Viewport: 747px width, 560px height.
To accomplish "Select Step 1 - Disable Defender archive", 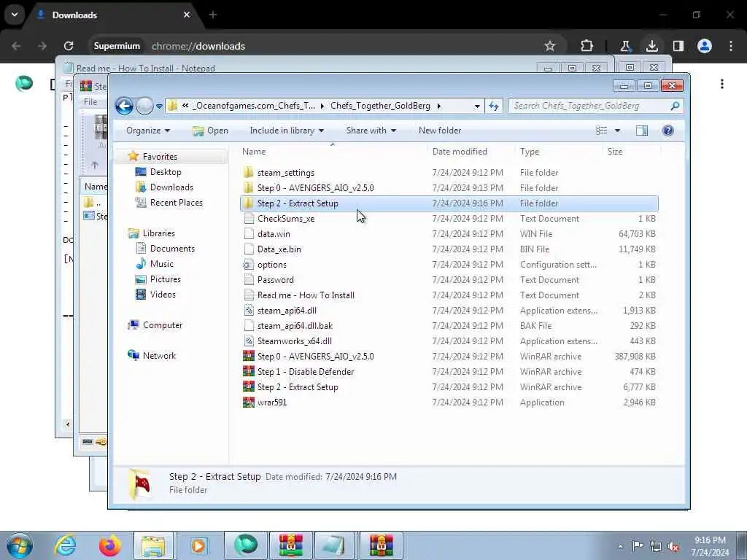I will 306,371.
